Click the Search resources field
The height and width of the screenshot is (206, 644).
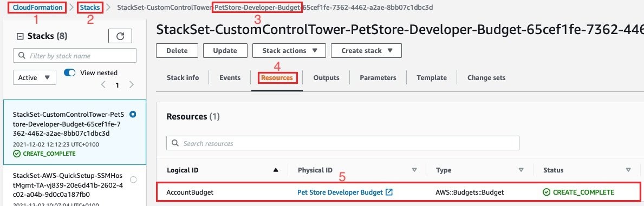[x=343, y=144]
